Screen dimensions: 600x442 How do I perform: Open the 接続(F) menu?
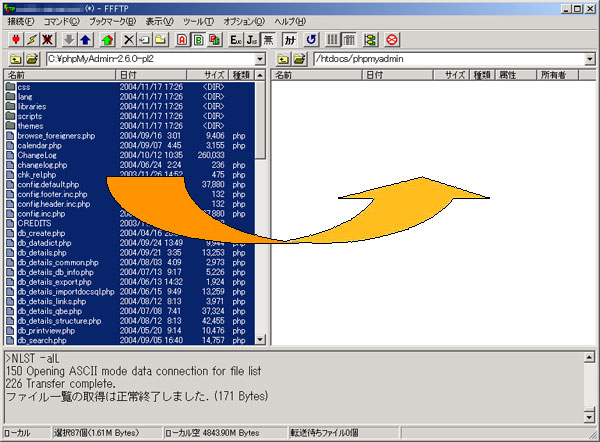(21, 21)
